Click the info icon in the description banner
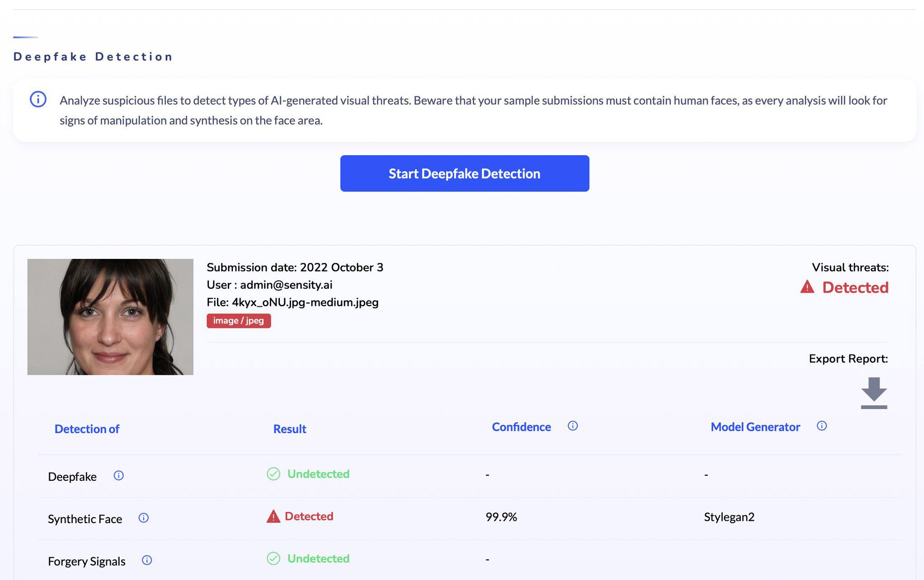This screenshot has height=580, width=924. [x=38, y=99]
